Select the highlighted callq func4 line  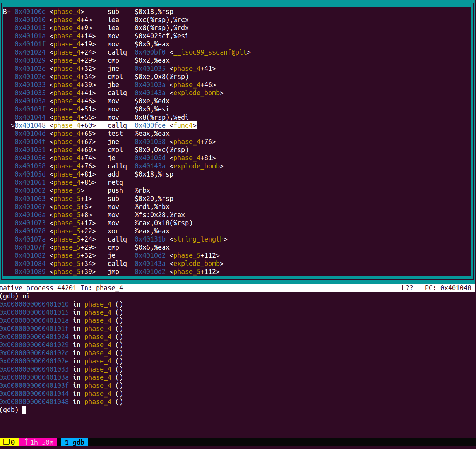click(x=106, y=125)
